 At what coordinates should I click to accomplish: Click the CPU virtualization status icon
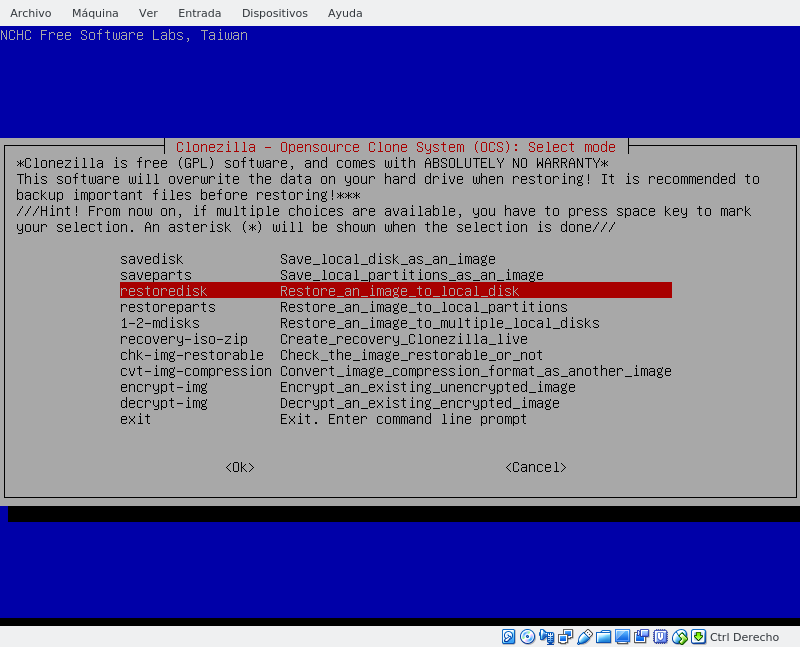coord(660,636)
